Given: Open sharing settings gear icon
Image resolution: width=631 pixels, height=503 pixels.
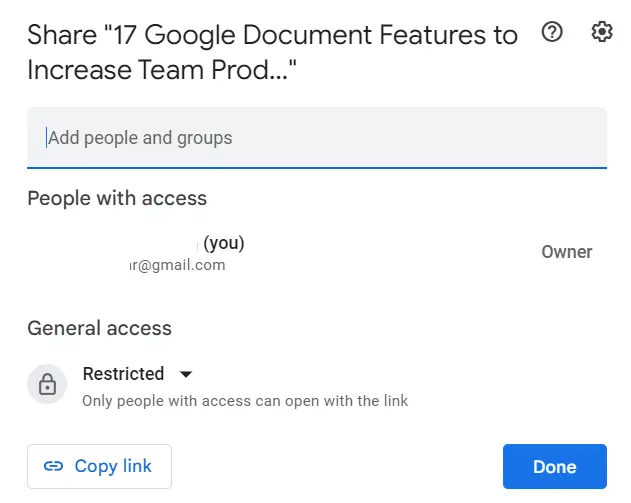Looking at the screenshot, I should 601,32.
